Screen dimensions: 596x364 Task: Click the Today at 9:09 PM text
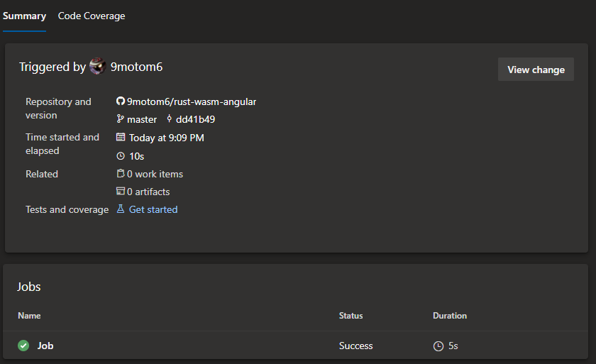point(167,138)
